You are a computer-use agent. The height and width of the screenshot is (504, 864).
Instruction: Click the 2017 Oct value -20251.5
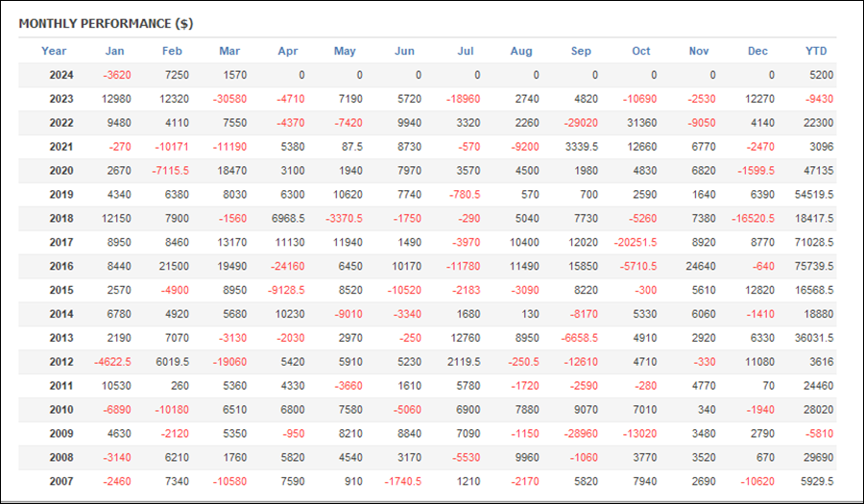636,242
